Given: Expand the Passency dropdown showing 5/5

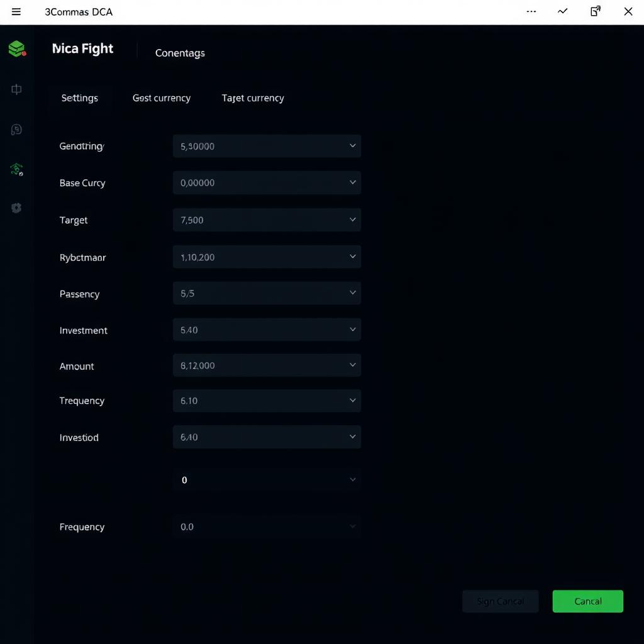Looking at the screenshot, I should 267,293.
